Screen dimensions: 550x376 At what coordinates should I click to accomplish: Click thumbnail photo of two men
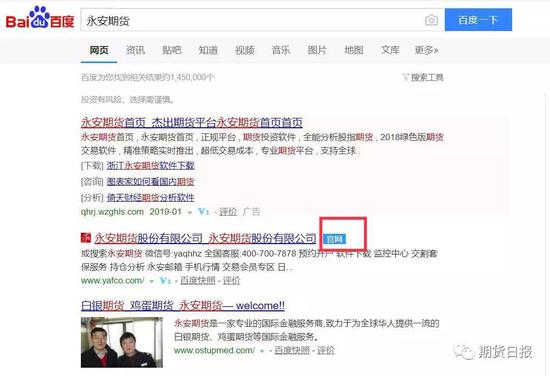point(122,342)
